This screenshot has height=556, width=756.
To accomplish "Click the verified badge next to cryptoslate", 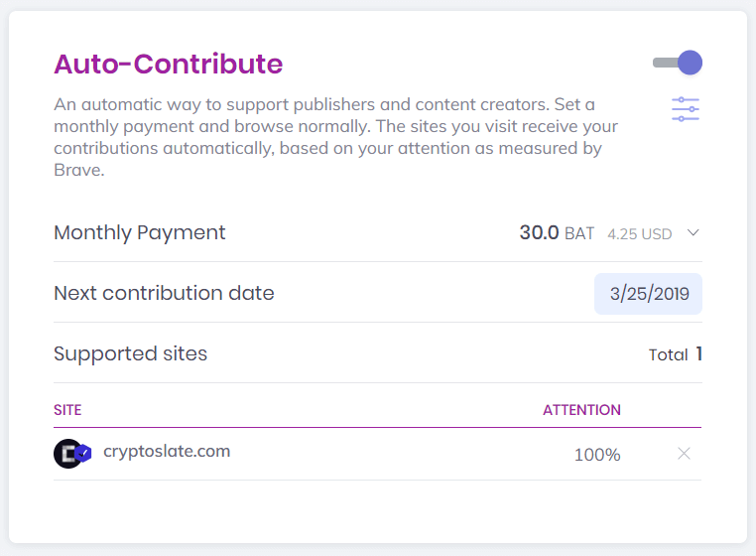I will tap(85, 453).
